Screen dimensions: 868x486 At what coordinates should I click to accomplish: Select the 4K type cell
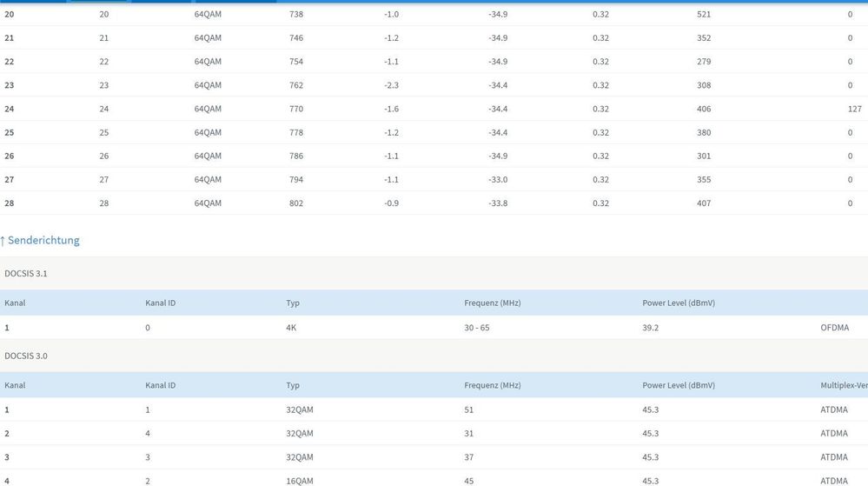pyautogui.click(x=291, y=328)
